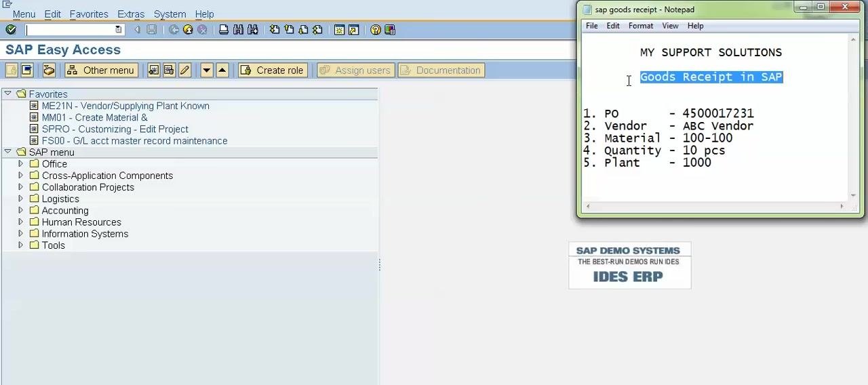Click the Find Next binoculars icon
The image size is (868, 385).
tap(253, 30)
